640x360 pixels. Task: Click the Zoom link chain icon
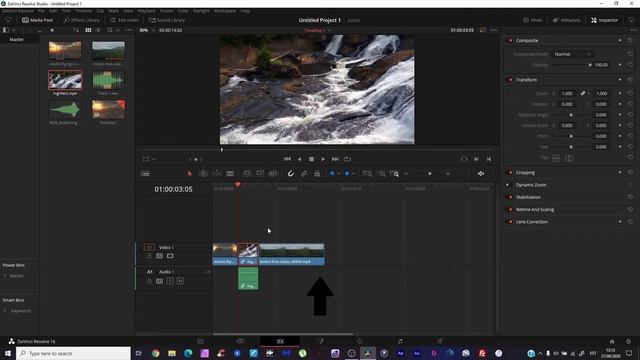coord(583,93)
